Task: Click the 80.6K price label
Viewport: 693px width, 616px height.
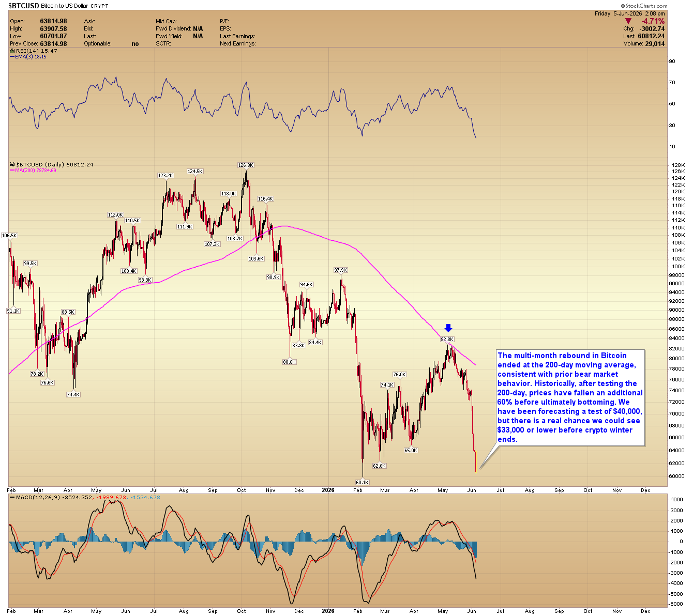Action: click(x=289, y=362)
